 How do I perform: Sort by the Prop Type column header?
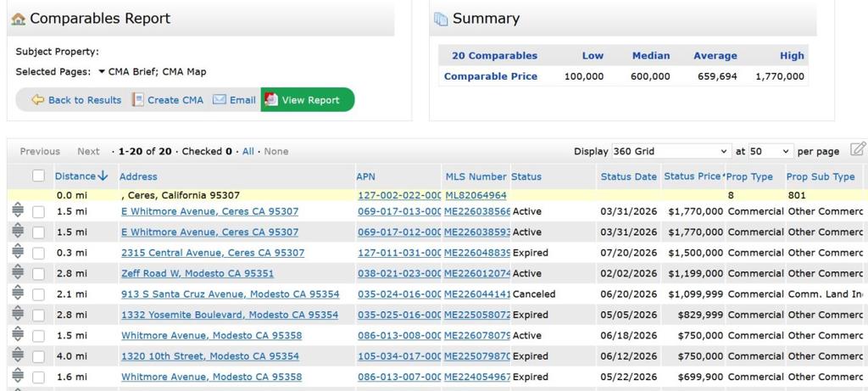point(749,176)
